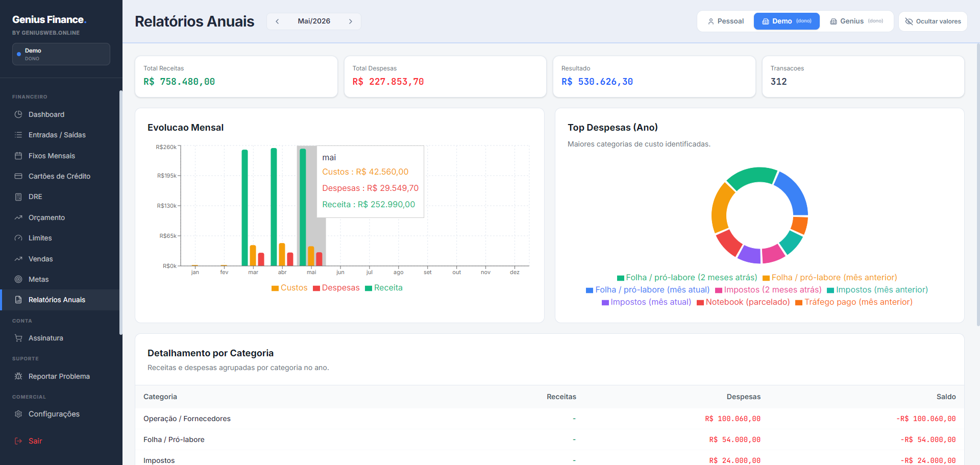Open the DRE calculator icon
980x465 pixels.
(x=18, y=197)
